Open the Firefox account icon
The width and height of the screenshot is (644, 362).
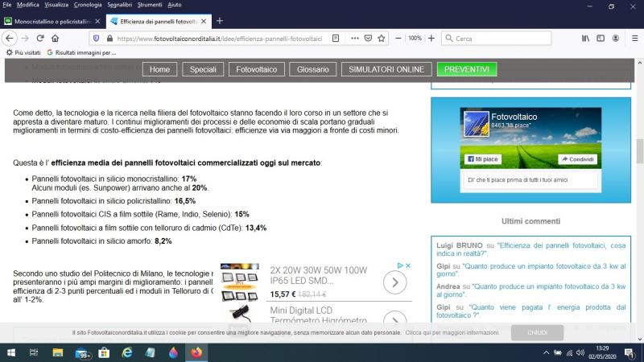point(616,38)
